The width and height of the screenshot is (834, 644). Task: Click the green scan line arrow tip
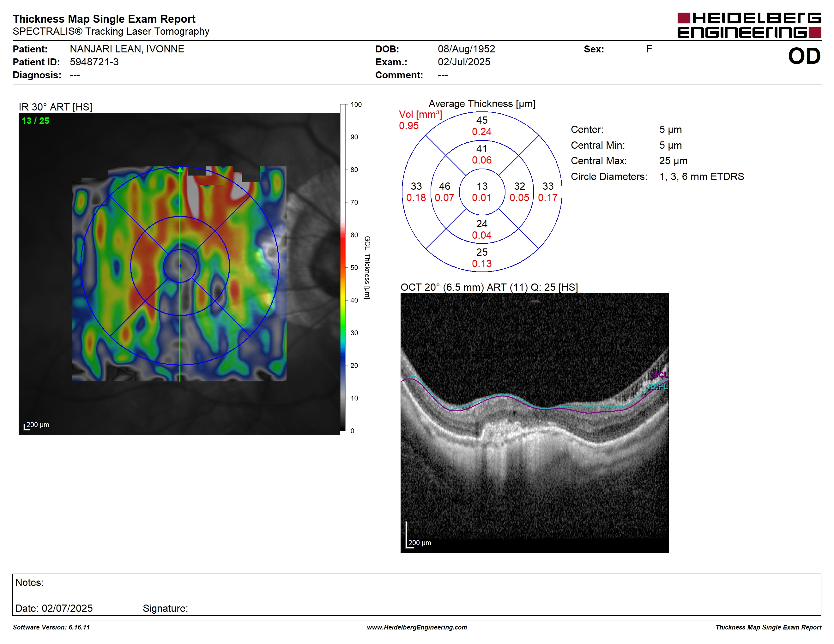click(x=180, y=170)
